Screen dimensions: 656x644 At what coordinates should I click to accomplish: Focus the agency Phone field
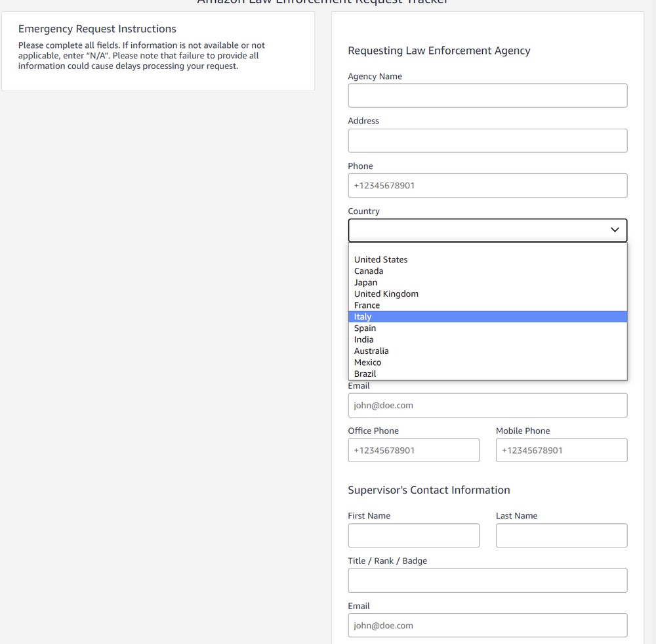tap(487, 186)
